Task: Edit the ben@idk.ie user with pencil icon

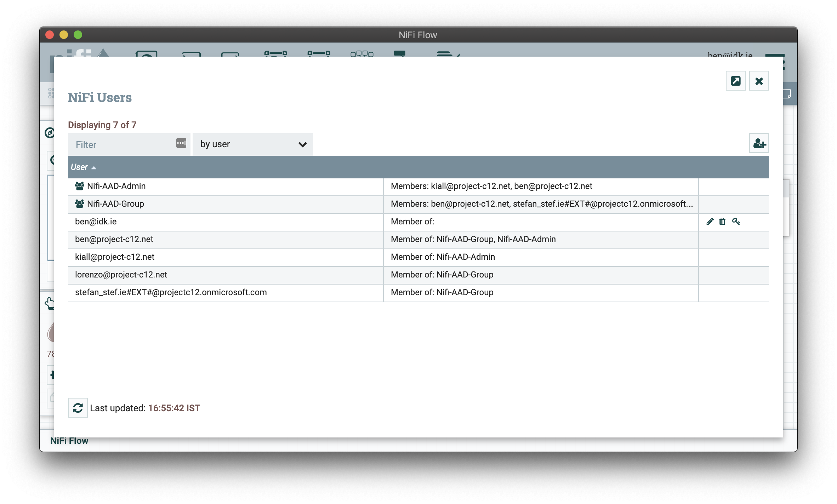Action: (710, 222)
